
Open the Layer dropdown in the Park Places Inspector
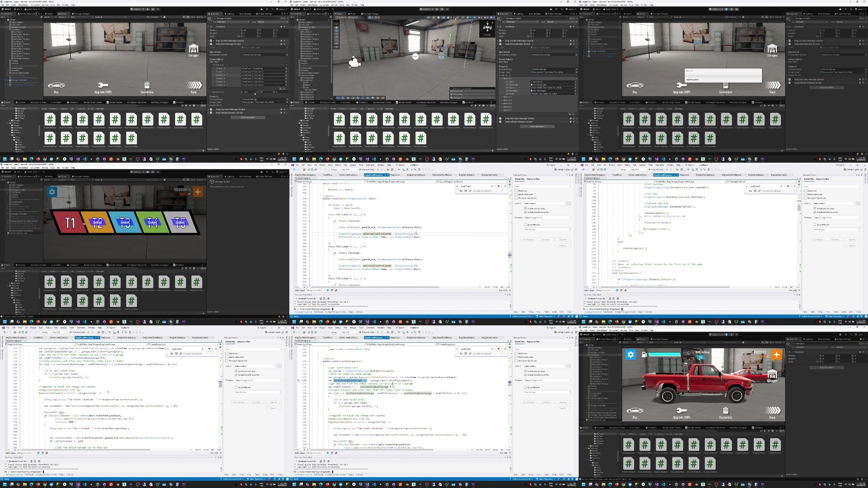[x=272, y=22]
